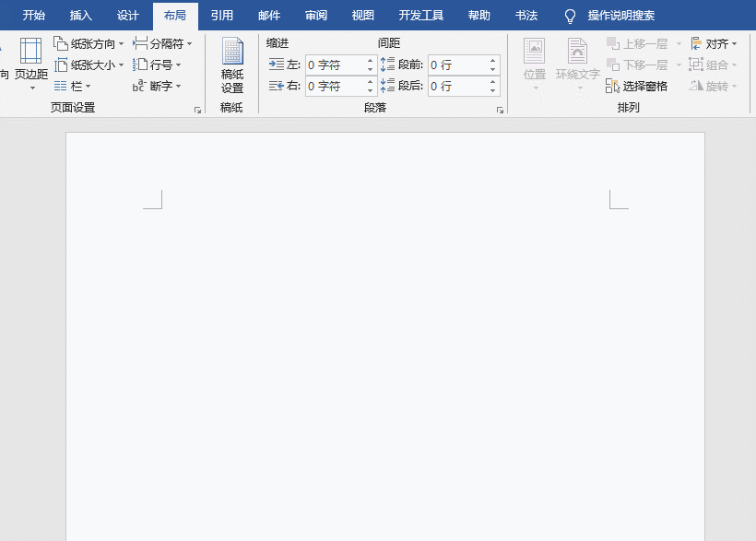The height and width of the screenshot is (541, 756).
Task: Open the 对齐 align dropdown
Action: click(715, 43)
